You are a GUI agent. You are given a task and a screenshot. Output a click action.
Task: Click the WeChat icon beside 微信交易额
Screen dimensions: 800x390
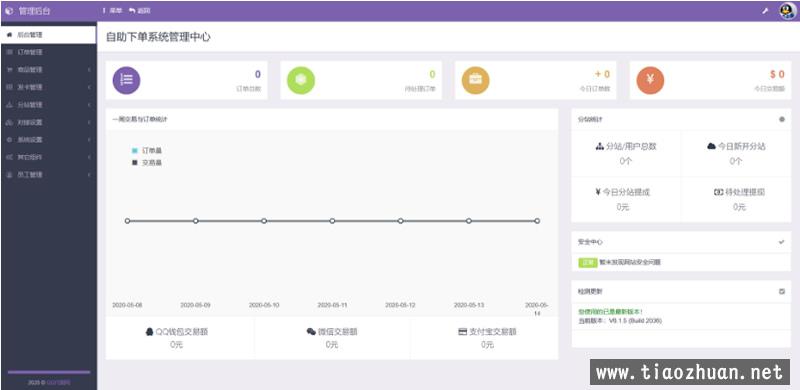311,332
